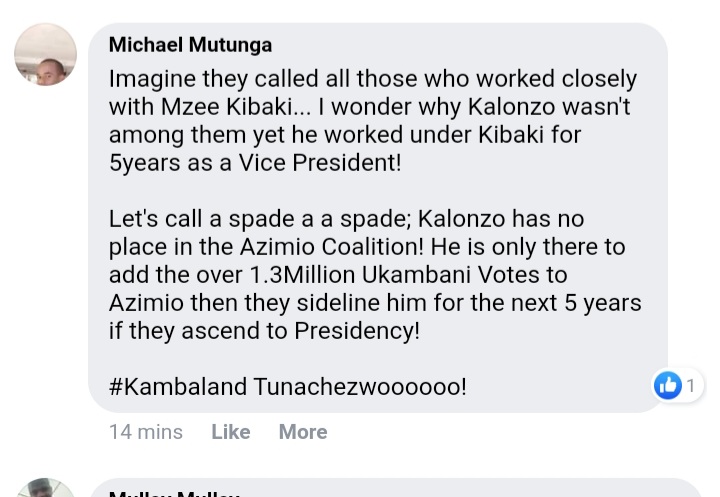Viewport: 720px width, 497px height.
Task: Like Michael Mutunga's comment
Action: click(230, 432)
